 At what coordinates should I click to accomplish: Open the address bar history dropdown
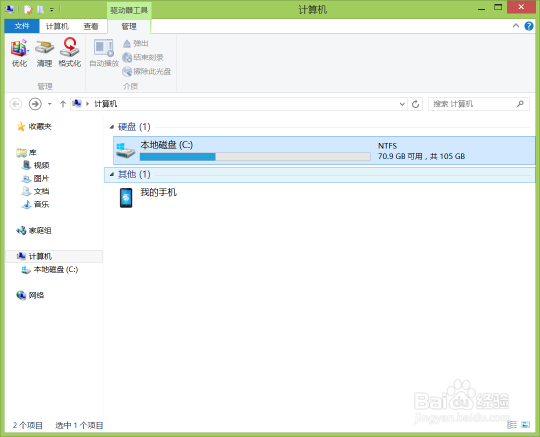402,104
